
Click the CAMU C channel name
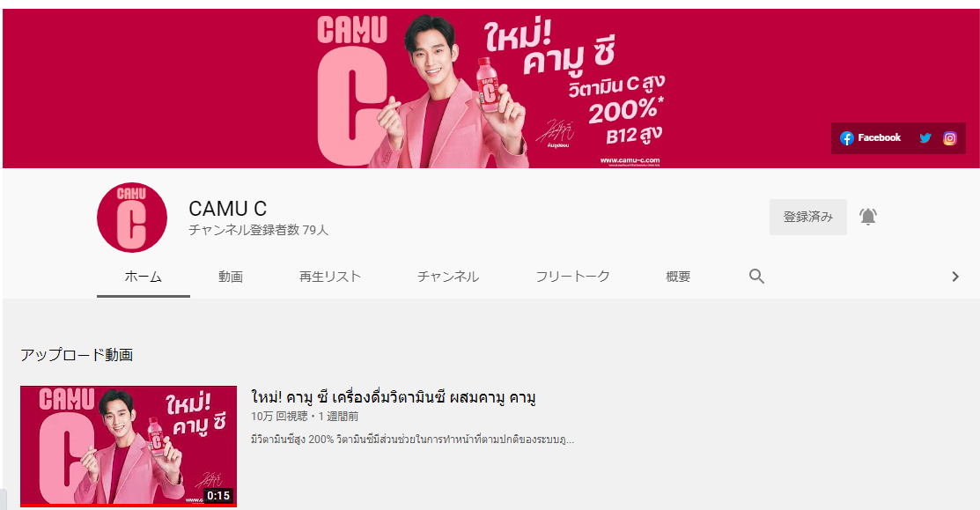[x=227, y=208]
